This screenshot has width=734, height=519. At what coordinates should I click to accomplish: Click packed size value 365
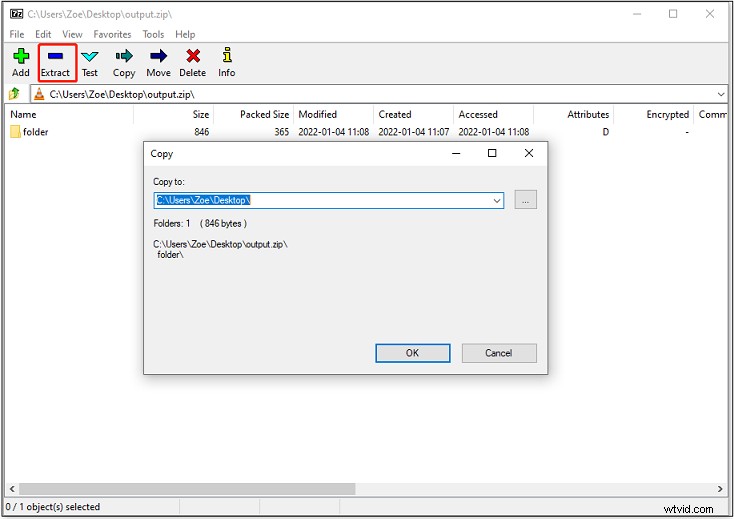(281, 132)
